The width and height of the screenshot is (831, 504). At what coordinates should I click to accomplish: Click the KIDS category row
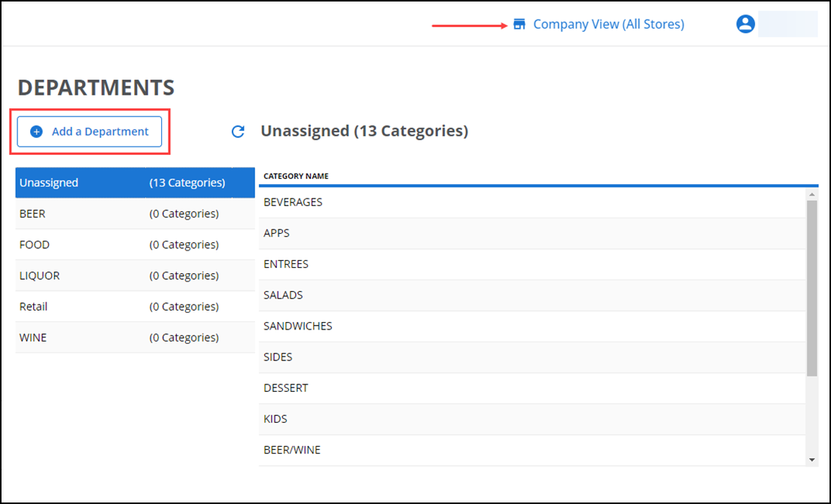[532, 419]
